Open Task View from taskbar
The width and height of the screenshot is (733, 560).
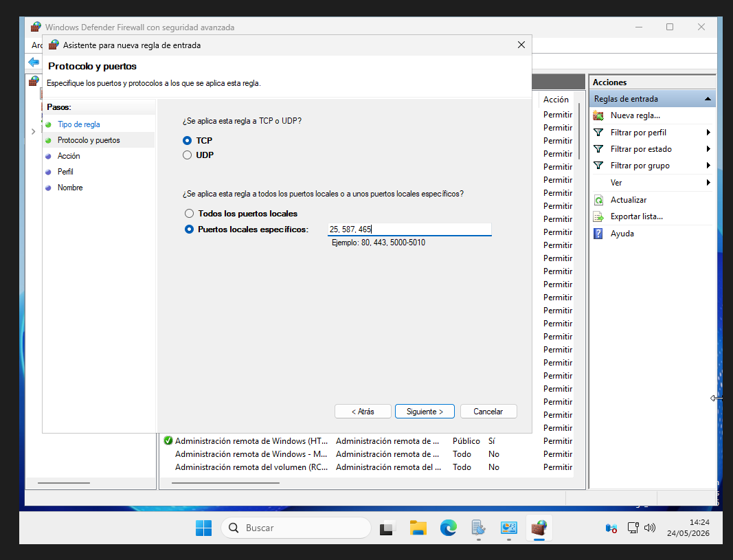pyautogui.click(x=387, y=528)
